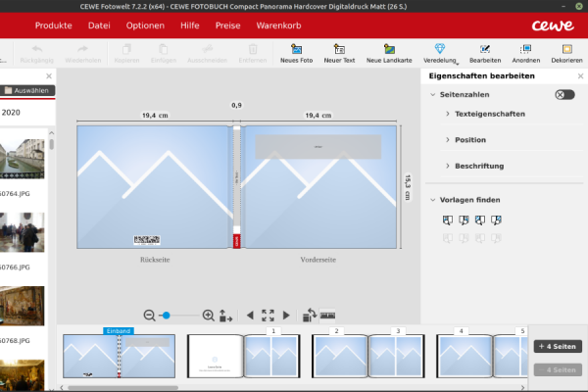
Task: Click the zoom slider handle
Action: (167, 316)
